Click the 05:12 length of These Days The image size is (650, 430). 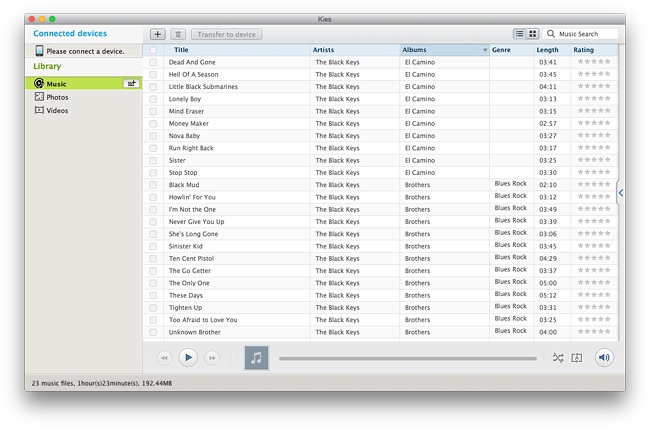tap(548, 295)
